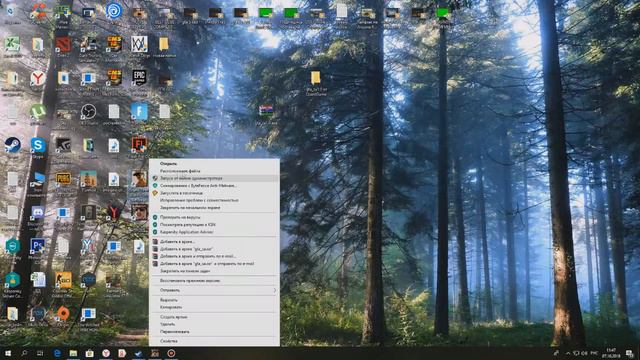640x360 pixels.
Task: Choose Открыть in the context menu
Action: click(x=215, y=164)
